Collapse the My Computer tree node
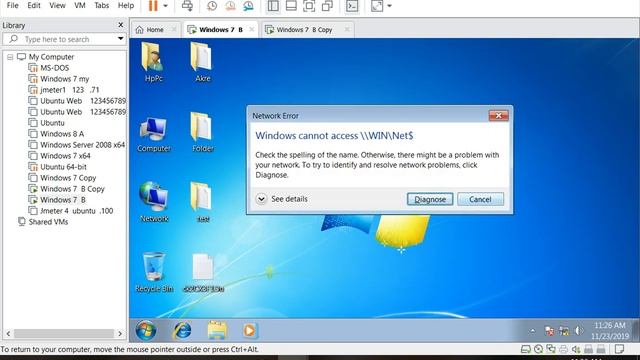 pos(10,57)
